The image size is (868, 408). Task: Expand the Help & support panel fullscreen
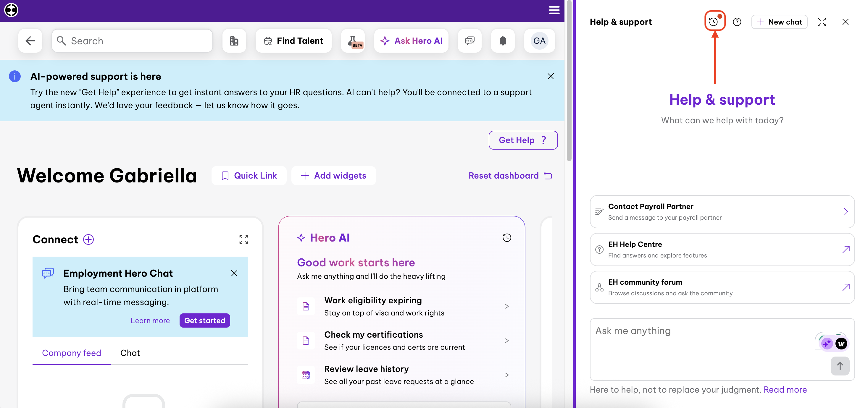(822, 22)
